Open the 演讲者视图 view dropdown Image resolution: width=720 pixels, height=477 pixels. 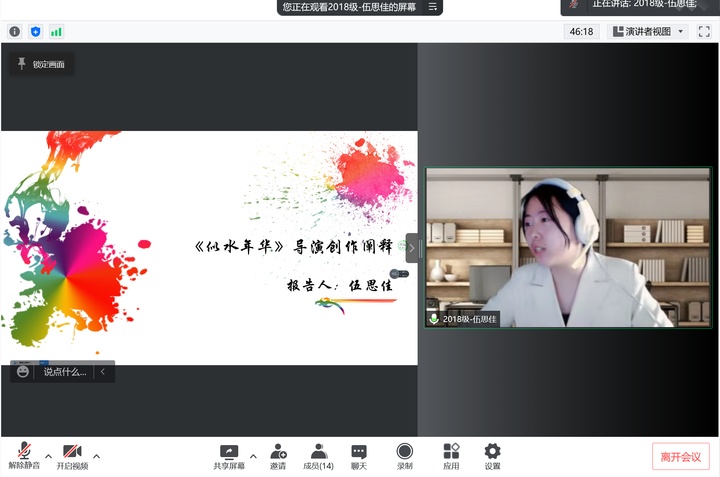(648, 31)
